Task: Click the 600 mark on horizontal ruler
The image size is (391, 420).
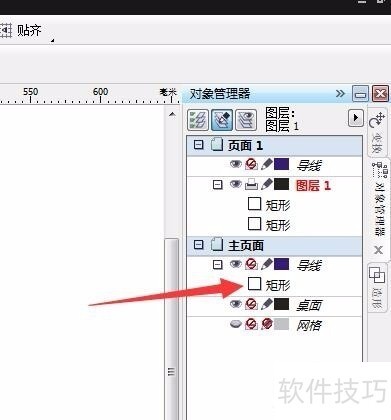Action: pos(100,92)
